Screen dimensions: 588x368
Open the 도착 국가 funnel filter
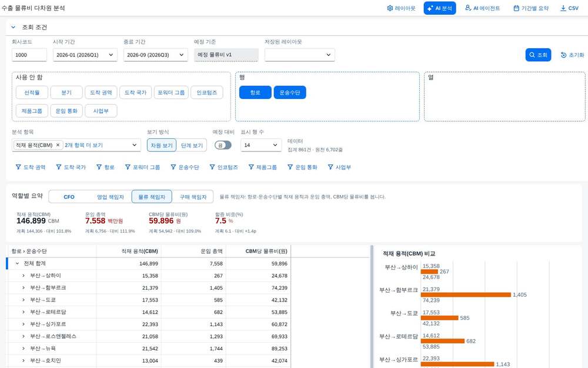point(71,167)
